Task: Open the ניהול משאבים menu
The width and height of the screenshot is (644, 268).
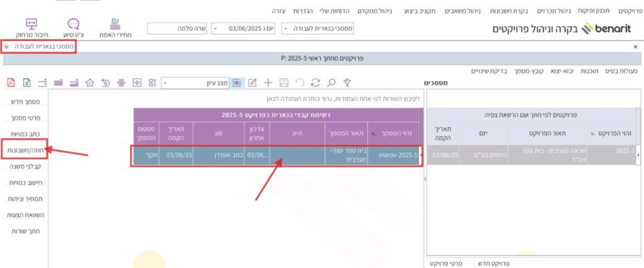Action: point(469,11)
